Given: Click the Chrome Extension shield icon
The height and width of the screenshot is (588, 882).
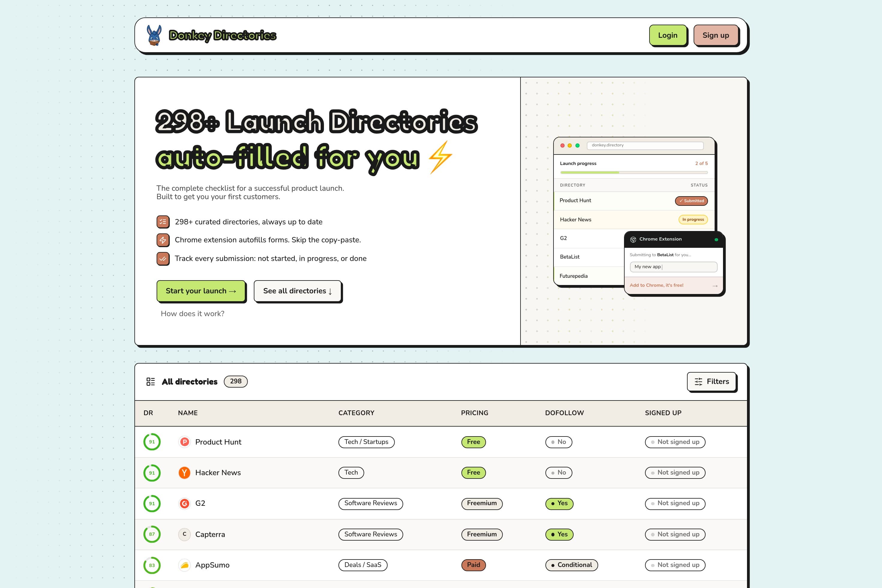Looking at the screenshot, I should (633, 239).
